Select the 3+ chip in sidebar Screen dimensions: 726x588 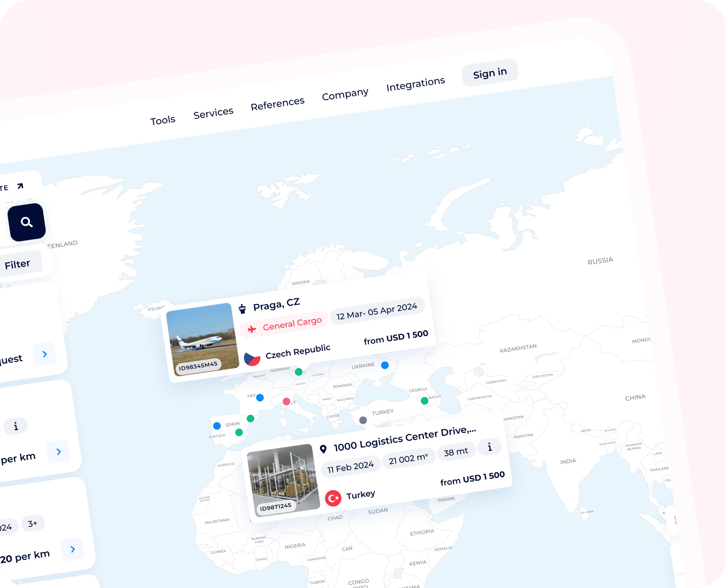click(33, 524)
